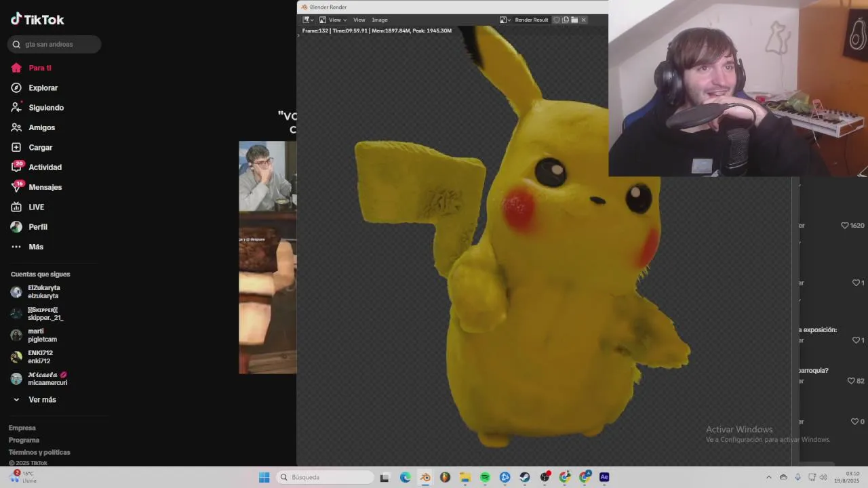This screenshot has width=868, height=488.
Task: Open the taskbar volume control
Action: click(x=823, y=477)
